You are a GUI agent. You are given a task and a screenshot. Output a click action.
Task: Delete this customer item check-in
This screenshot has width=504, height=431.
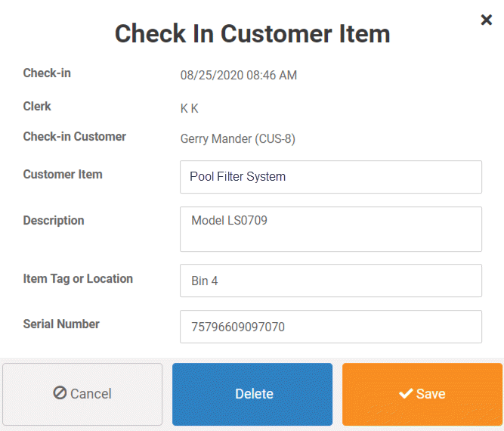252,394
